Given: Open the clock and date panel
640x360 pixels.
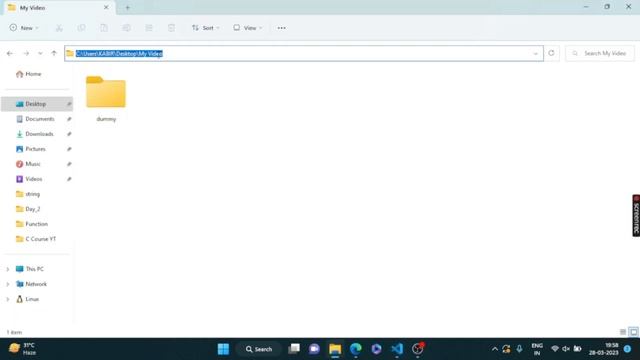Looking at the screenshot, I should pos(604,349).
